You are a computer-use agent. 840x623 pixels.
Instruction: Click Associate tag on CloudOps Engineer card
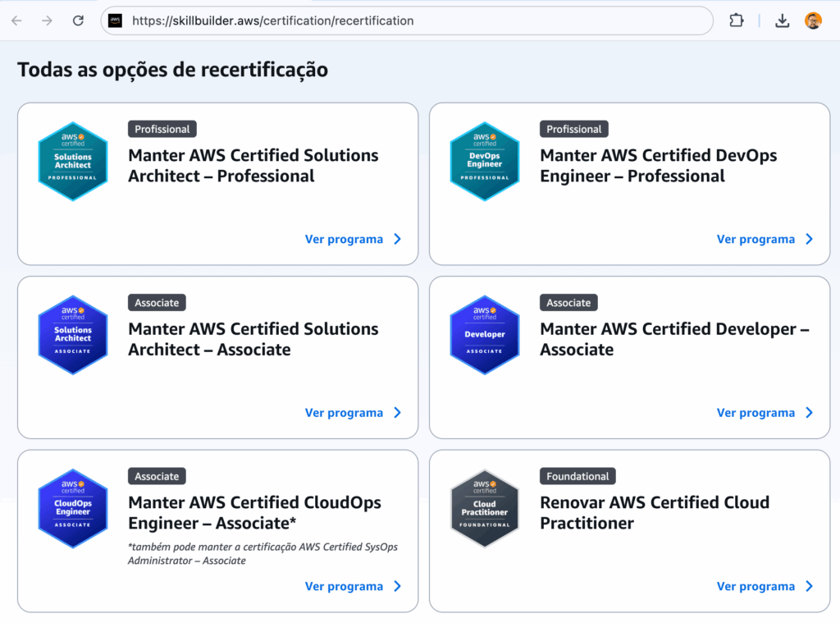(157, 477)
